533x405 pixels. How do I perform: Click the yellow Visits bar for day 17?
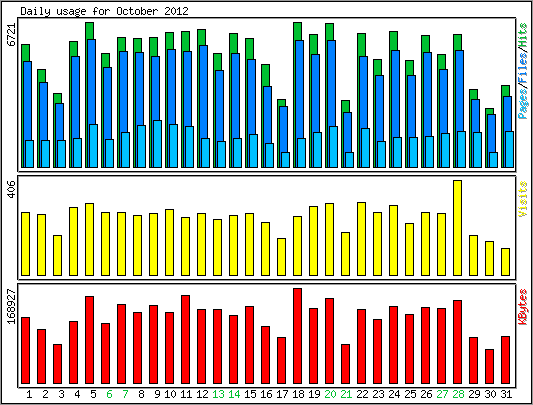(281, 257)
